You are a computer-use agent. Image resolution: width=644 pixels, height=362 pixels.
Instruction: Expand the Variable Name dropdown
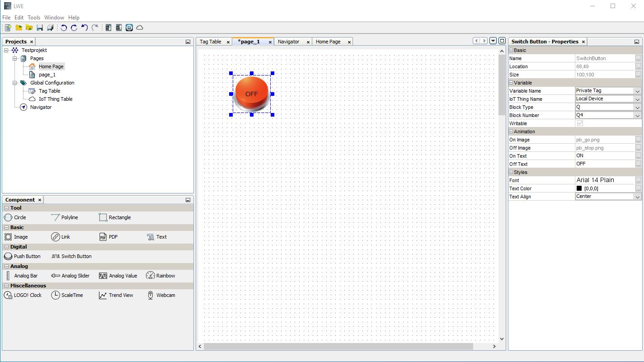[x=637, y=91]
